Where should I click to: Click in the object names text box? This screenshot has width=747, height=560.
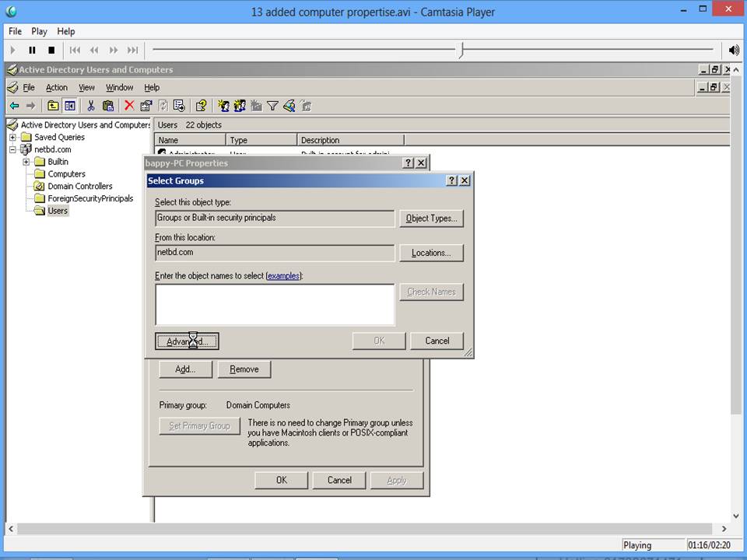coord(275,305)
